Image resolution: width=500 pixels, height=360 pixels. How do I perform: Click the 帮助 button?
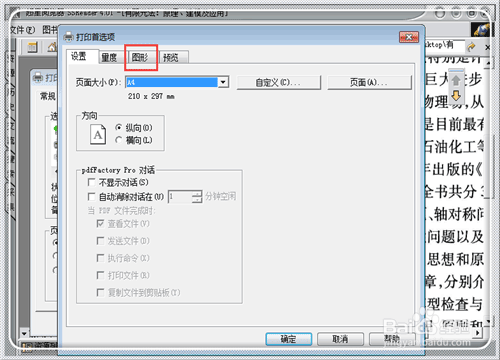(392, 339)
